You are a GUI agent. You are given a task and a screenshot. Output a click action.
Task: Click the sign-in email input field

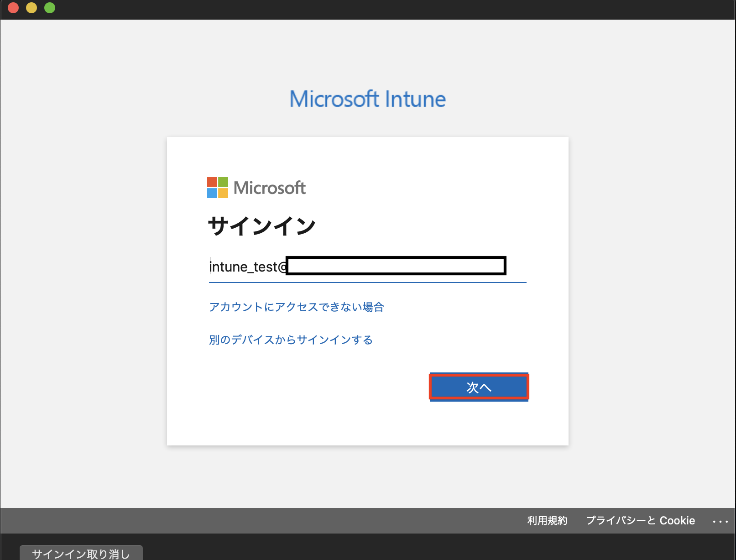[x=367, y=267]
